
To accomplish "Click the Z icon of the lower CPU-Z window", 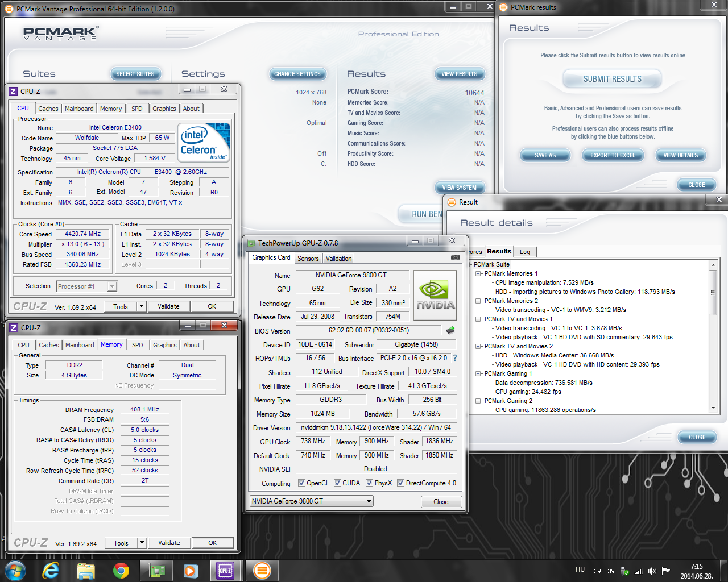I will [14, 328].
